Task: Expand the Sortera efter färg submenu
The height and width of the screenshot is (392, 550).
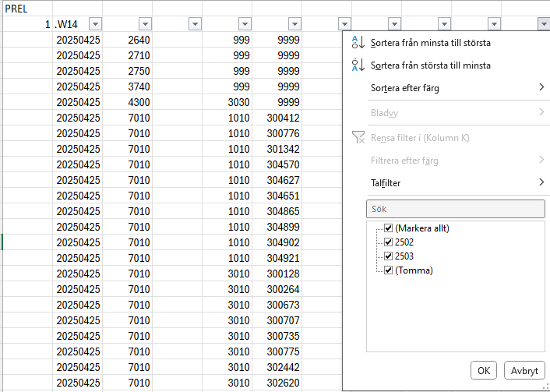Action: pos(456,88)
